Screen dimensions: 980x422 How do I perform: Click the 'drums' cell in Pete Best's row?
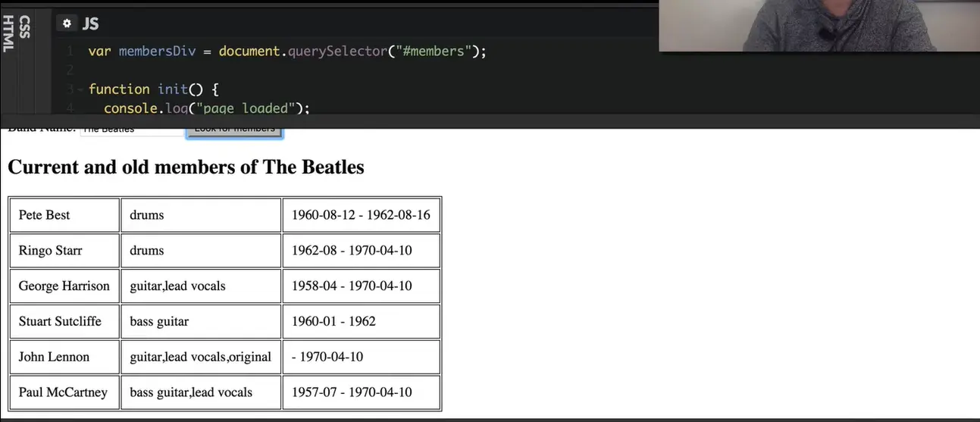click(201, 215)
